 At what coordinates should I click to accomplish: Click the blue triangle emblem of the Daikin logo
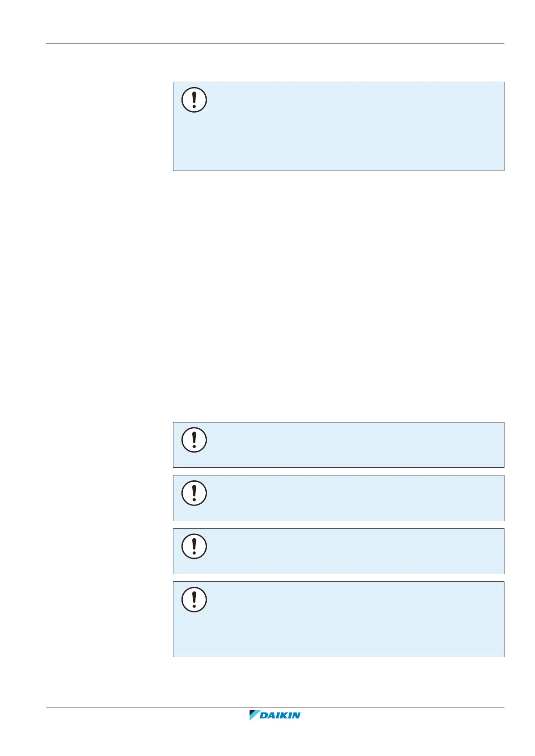(254, 715)
